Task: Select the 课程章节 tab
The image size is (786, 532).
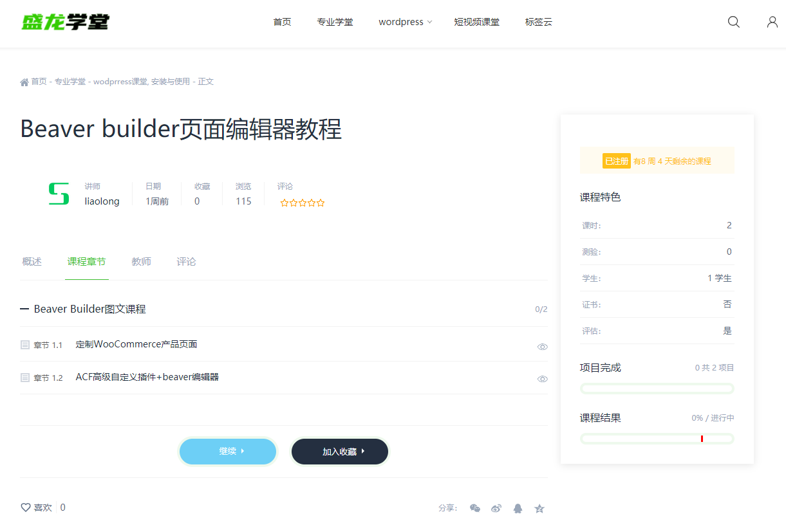Action: (87, 262)
